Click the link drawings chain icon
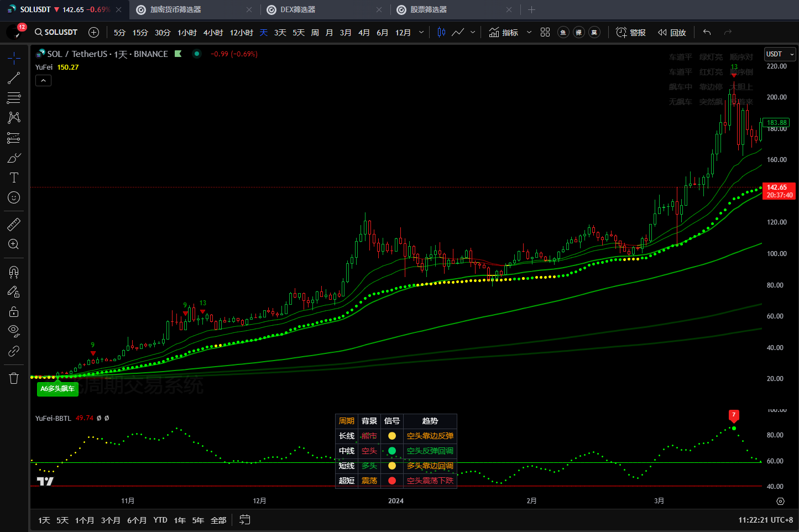The image size is (799, 532). 14,351
